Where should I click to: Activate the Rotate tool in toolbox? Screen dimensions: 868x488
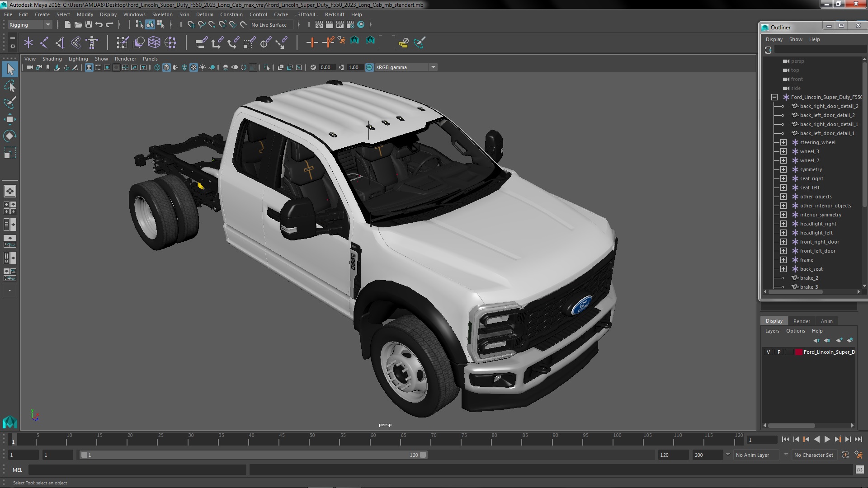click(x=10, y=136)
